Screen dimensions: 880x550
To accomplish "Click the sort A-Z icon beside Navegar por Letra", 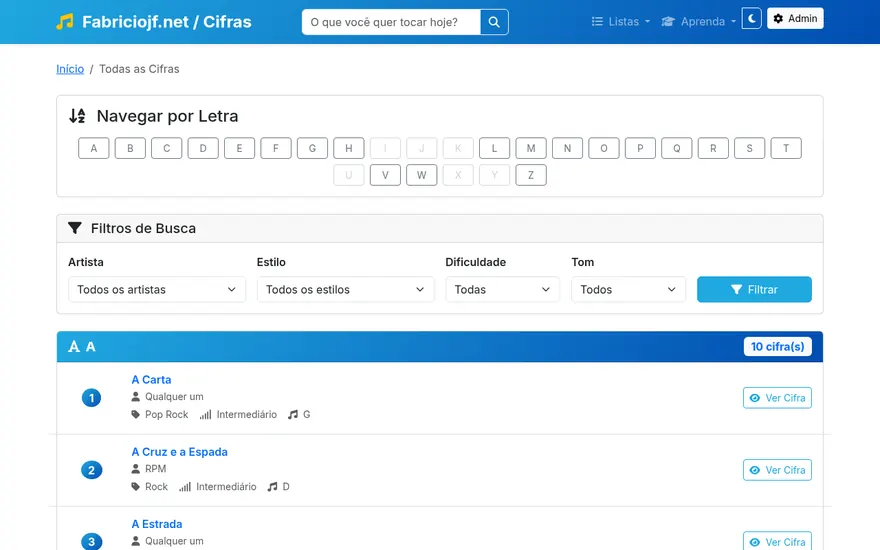I will point(77,116).
